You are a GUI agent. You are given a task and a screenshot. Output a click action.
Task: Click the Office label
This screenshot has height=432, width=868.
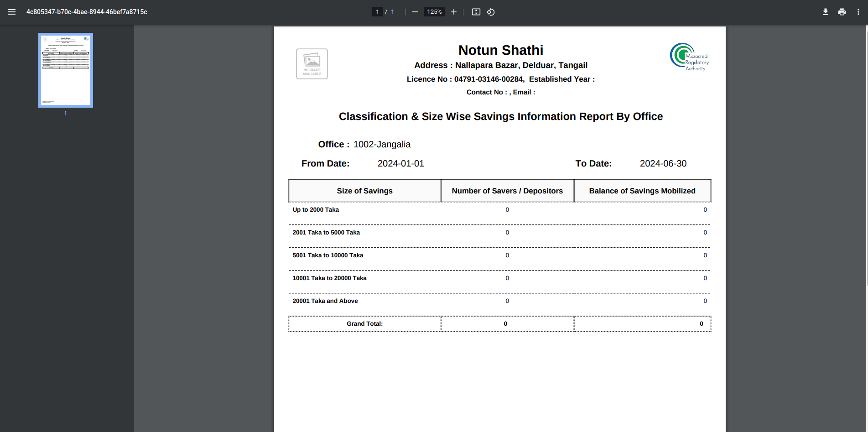pos(334,144)
